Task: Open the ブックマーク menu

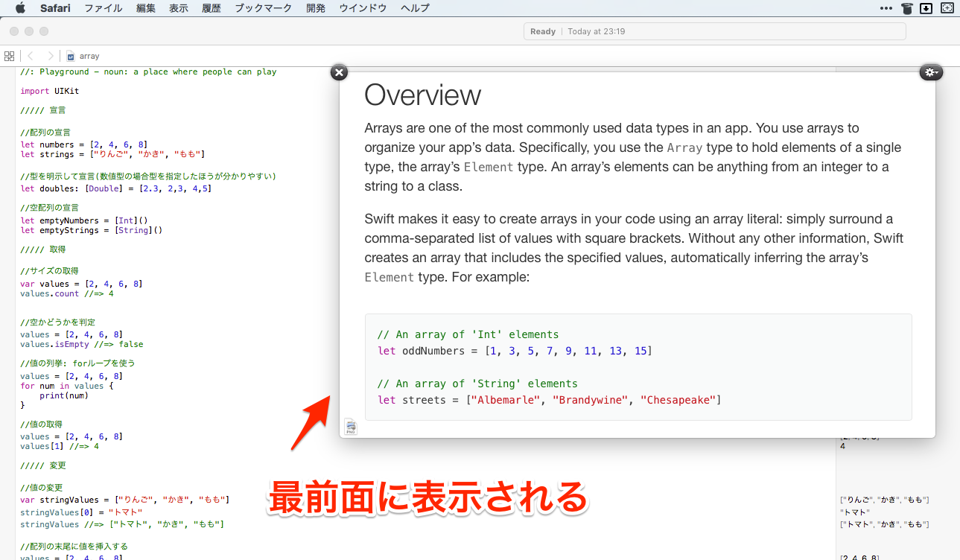Action: [x=264, y=8]
